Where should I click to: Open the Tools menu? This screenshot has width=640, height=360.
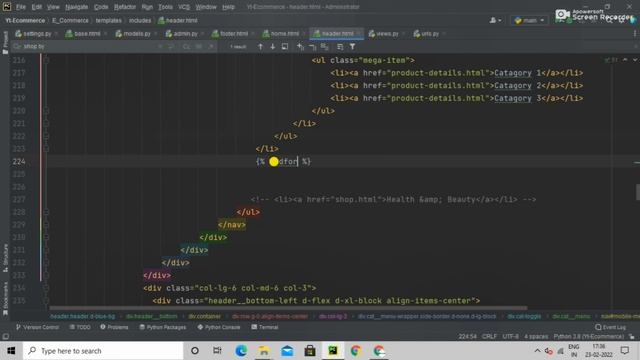coord(165,7)
